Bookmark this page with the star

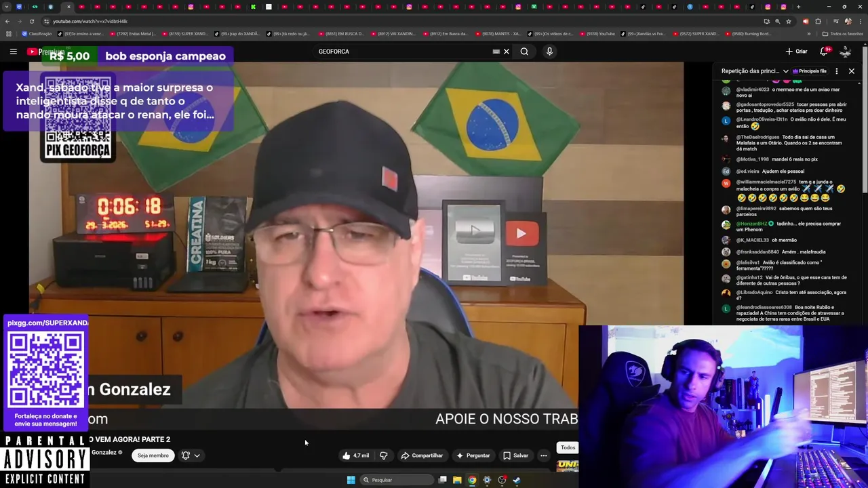[789, 21]
